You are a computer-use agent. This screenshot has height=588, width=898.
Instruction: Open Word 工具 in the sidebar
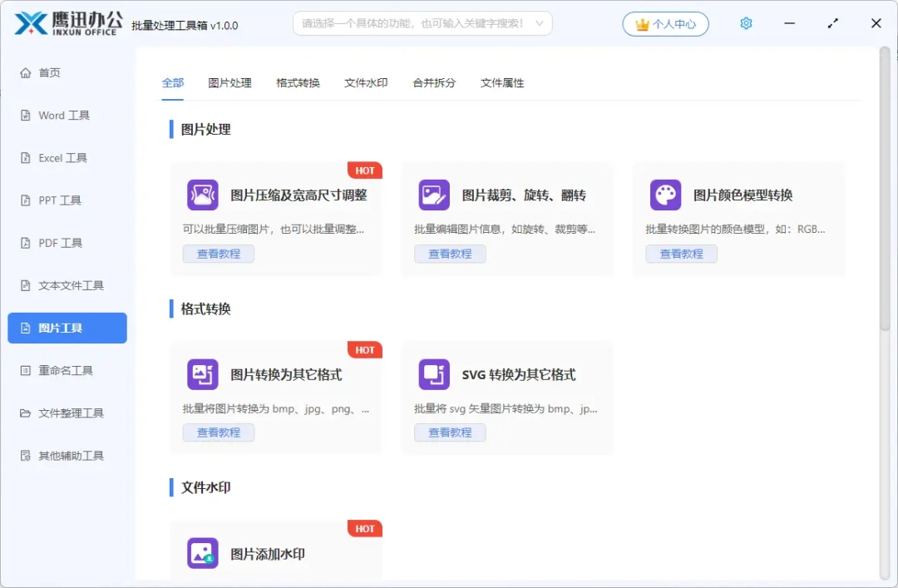(62, 115)
